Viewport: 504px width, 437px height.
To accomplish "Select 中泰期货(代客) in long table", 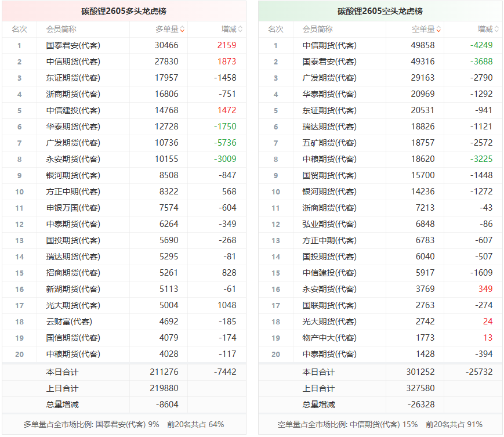I will [73, 224].
